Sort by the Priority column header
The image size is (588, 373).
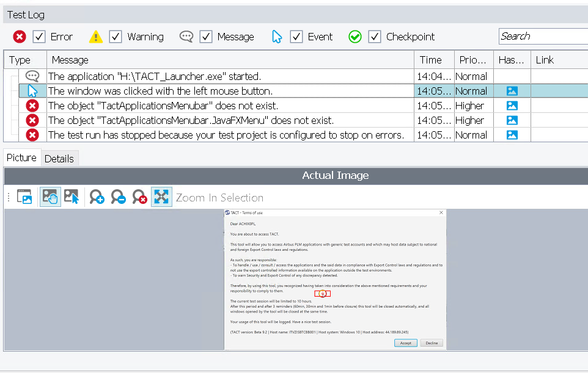(x=474, y=60)
